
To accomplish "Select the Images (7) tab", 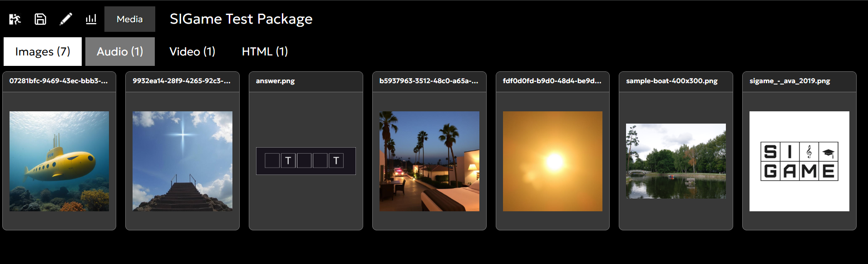I will tap(43, 51).
